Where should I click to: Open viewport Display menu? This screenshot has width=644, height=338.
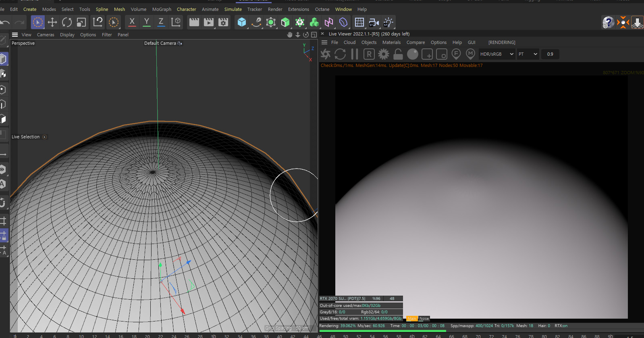point(67,35)
